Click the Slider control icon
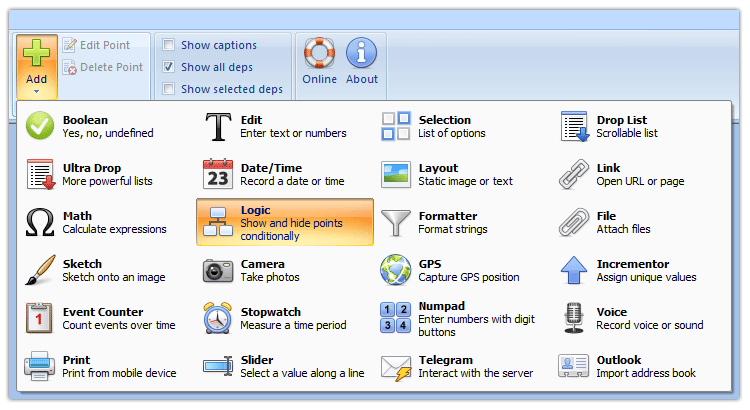The image size is (750, 410). click(x=218, y=366)
